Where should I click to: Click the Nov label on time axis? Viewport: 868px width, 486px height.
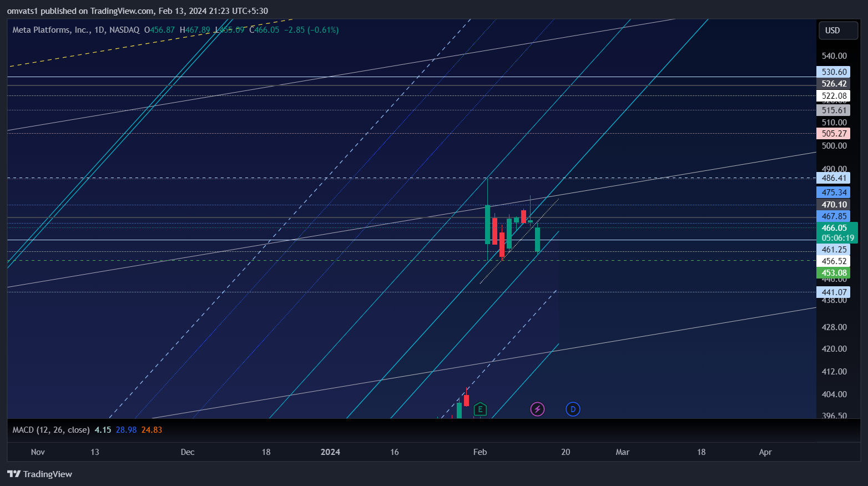(x=38, y=452)
